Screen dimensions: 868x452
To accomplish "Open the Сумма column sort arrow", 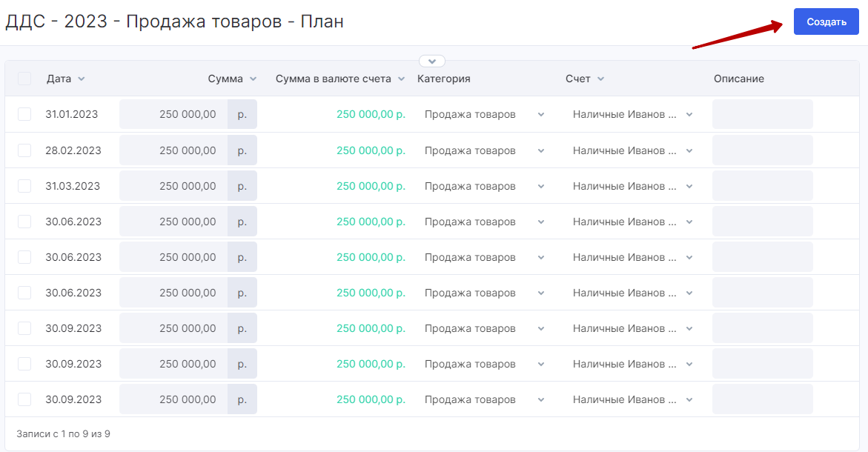I will [x=253, y=79].
